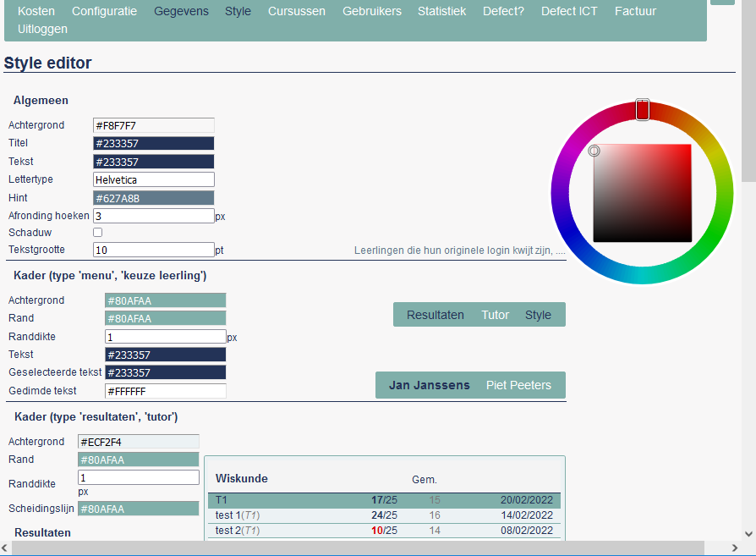
Task: Click the hue ring marker on color wheel
Action: point(642,109)
